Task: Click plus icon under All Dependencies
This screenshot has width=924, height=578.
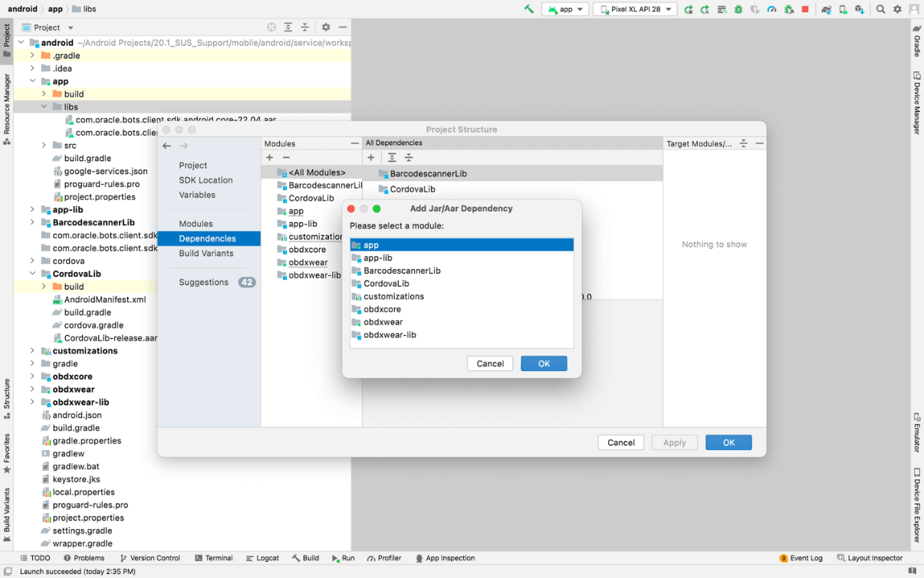Action: 371,157
